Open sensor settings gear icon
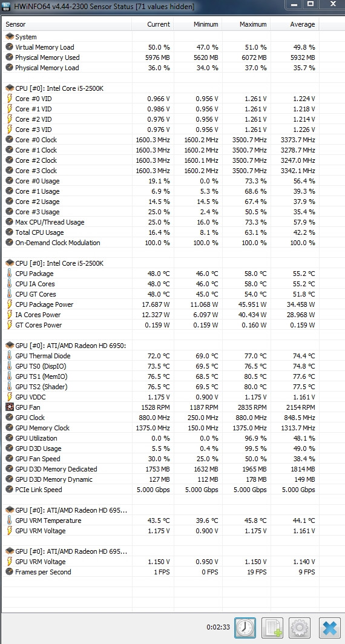 point(300,627)
